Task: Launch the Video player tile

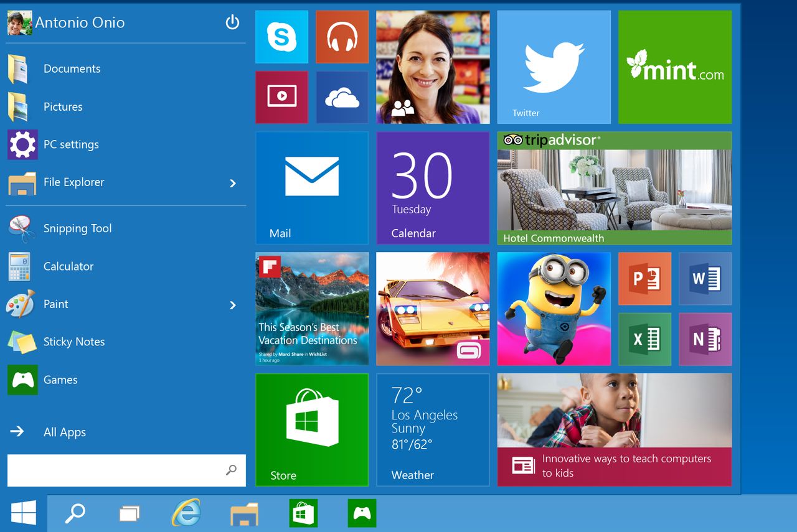Action: [x=281, y=97]
